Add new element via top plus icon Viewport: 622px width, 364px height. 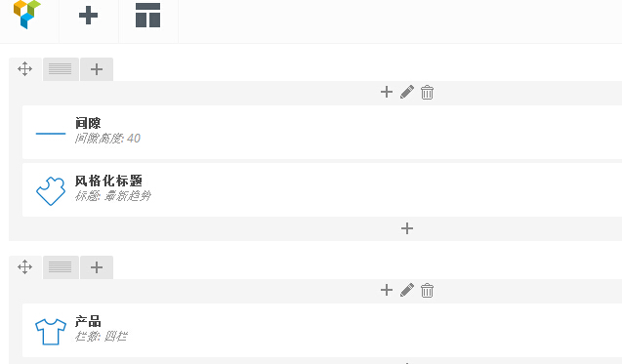click(88, 16)
